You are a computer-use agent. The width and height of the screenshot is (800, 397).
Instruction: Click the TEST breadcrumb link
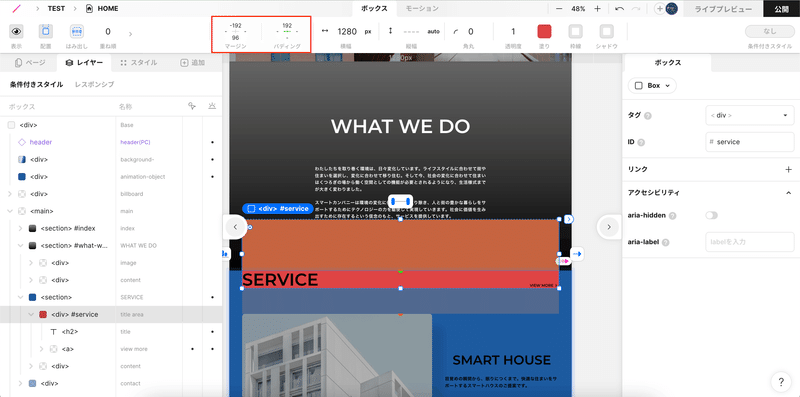(56, 9)
